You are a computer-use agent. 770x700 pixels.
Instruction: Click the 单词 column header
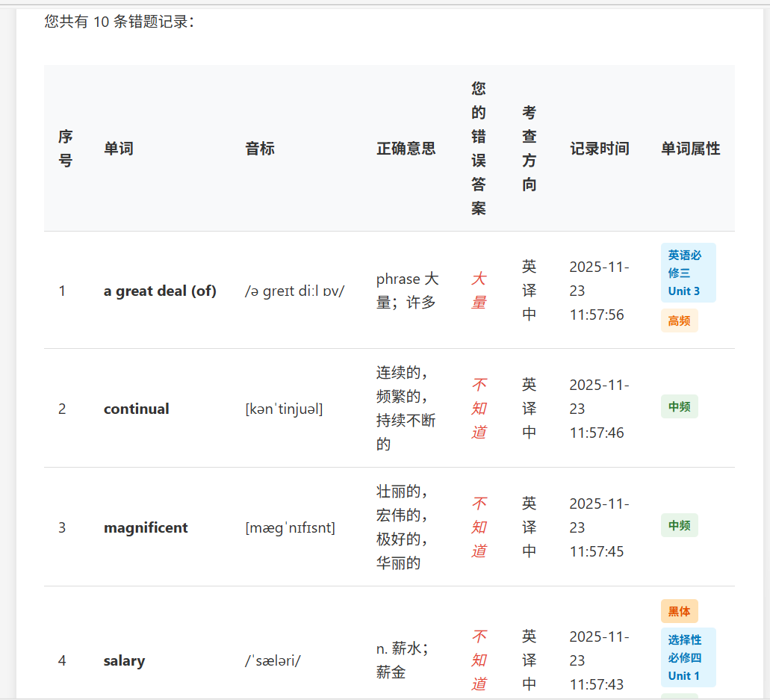(118, 149)
